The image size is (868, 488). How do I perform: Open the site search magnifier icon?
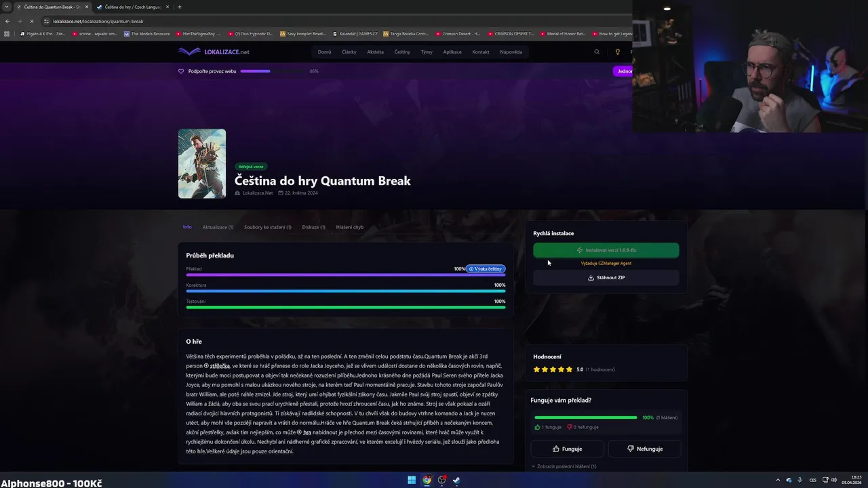597,52
